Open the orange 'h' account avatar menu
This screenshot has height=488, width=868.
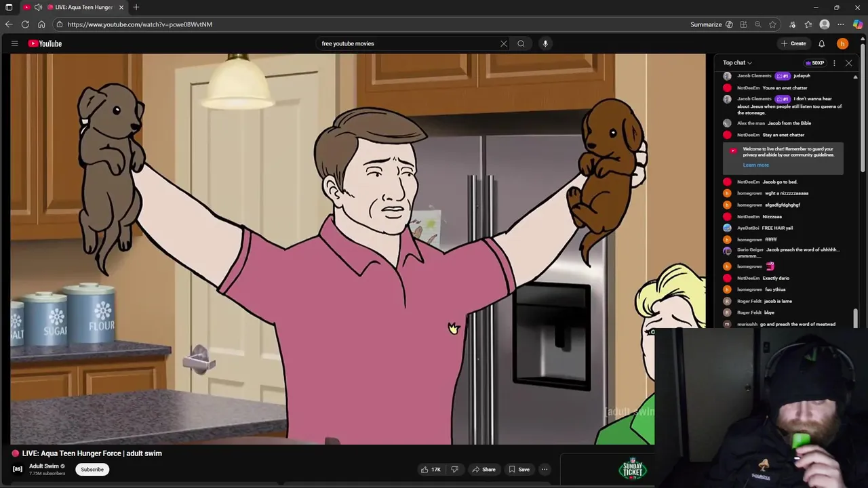pos(842,43)
